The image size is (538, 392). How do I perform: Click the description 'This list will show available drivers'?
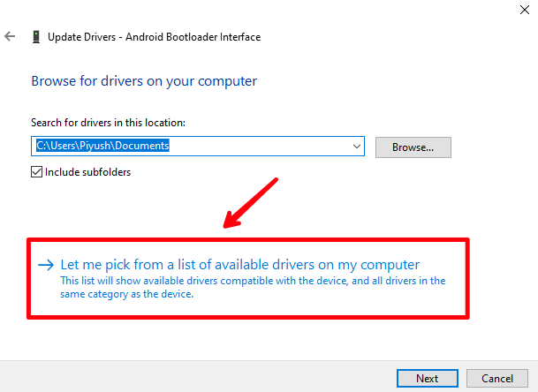[253, 287]
